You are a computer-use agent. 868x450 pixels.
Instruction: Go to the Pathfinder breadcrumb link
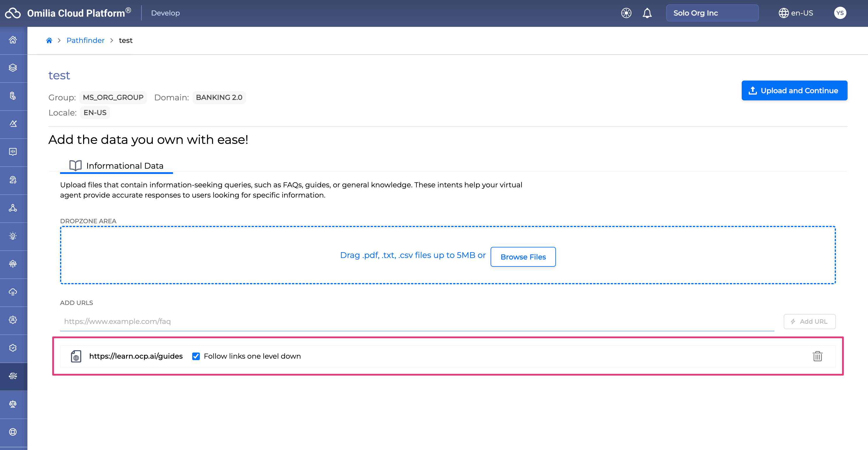85,41
